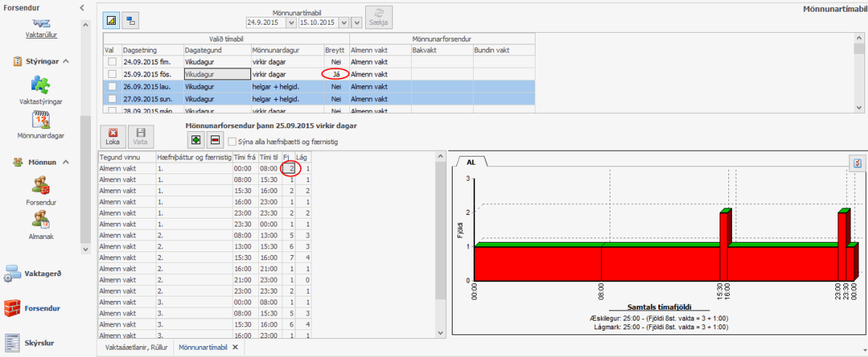Click the Fj cell of the first row
Viewport: 868px width, 357px height.
[291, 168]
